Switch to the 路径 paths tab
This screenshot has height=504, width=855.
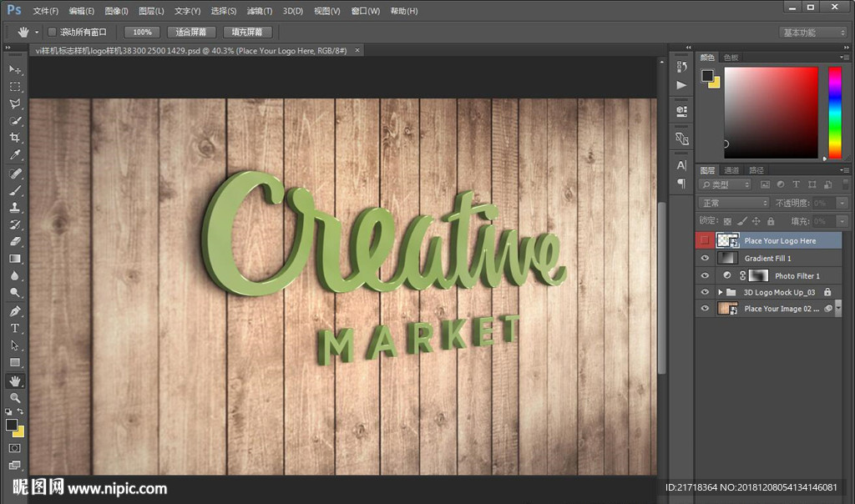[x=756, y=170]
